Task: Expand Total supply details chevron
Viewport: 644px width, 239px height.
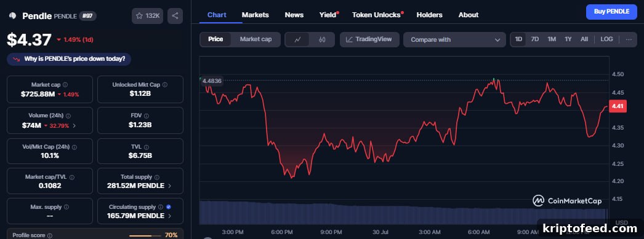Action: (170, 186)
